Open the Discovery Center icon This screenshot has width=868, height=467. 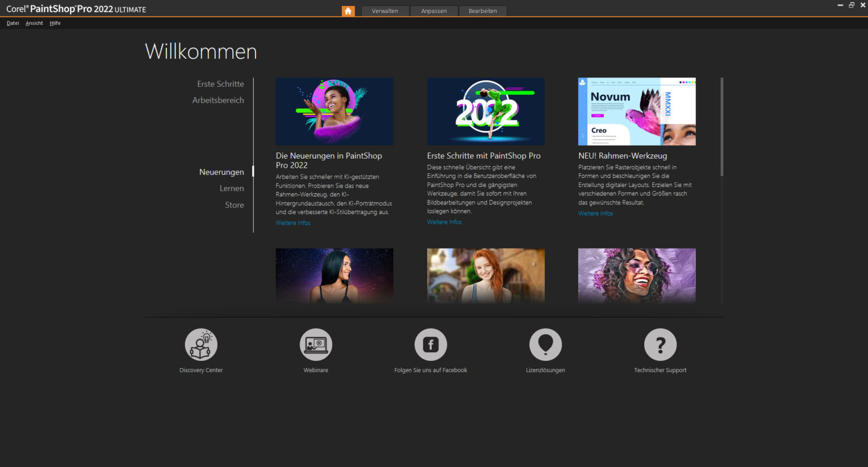pyautogui.click(x=201, y=344)
